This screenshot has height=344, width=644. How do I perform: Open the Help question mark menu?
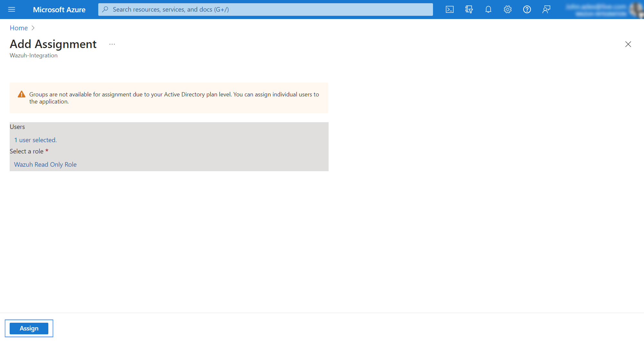[527, 9]
